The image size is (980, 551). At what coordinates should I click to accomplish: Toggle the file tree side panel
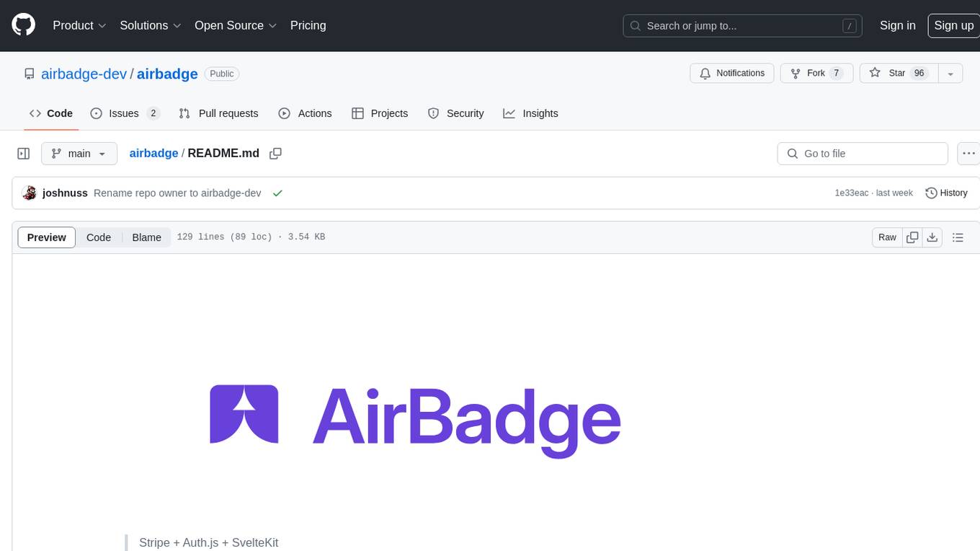click(x=23, y=154)
